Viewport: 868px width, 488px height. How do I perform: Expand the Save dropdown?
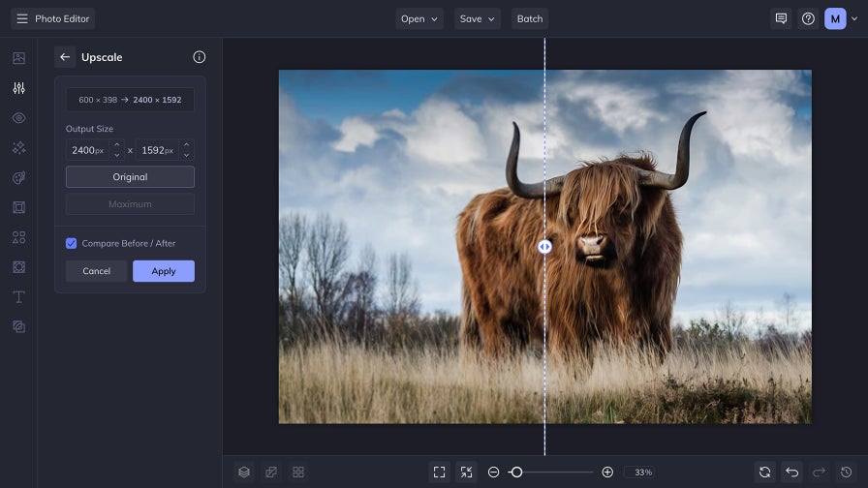point(477,18)
